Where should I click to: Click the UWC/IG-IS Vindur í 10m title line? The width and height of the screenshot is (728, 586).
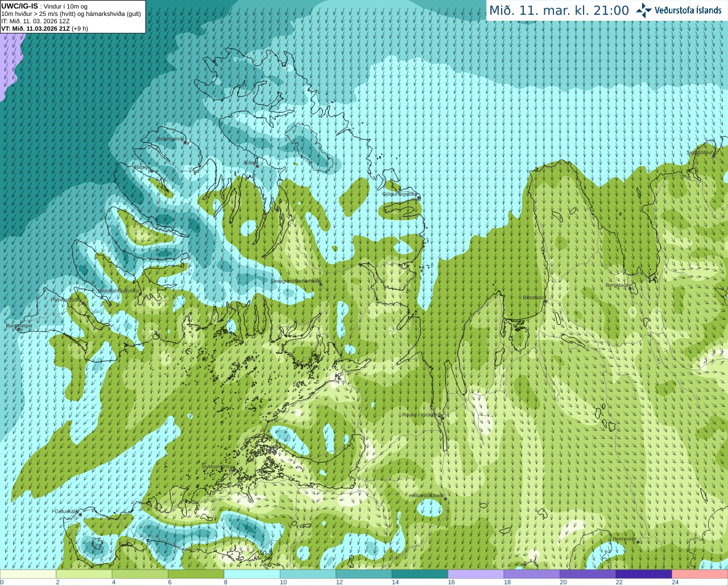[44, 6]
